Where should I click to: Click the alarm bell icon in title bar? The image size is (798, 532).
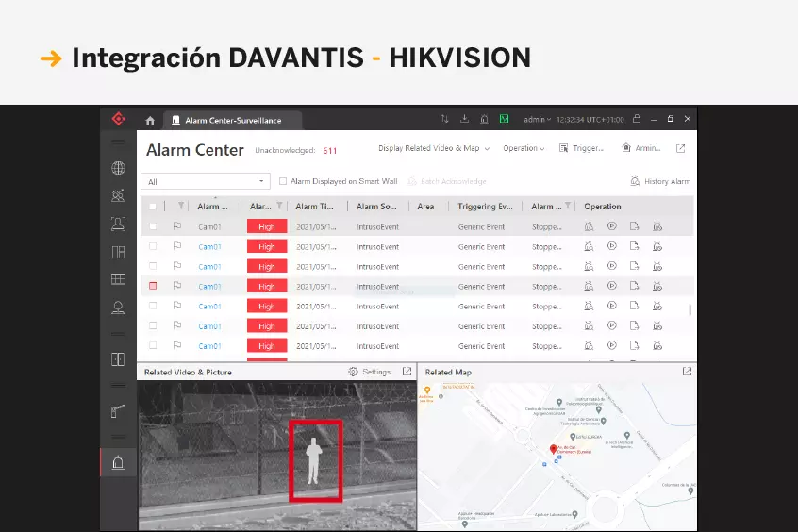[484, 119]
